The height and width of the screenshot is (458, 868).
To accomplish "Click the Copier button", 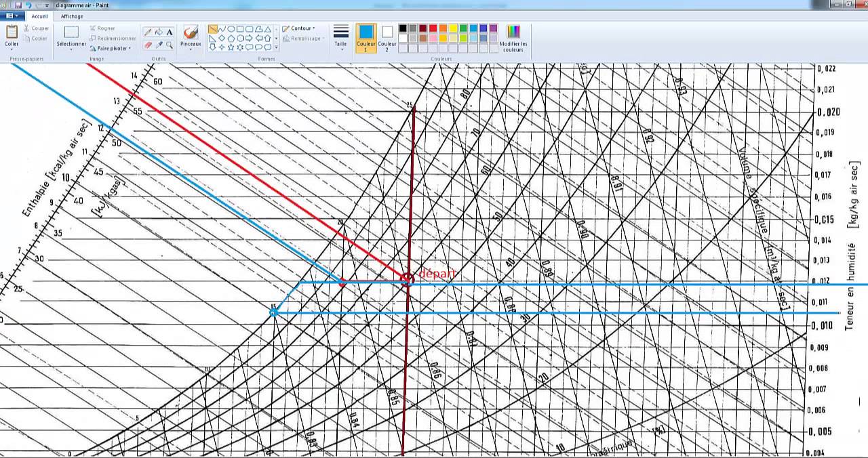I will click(x=35, y=39).
